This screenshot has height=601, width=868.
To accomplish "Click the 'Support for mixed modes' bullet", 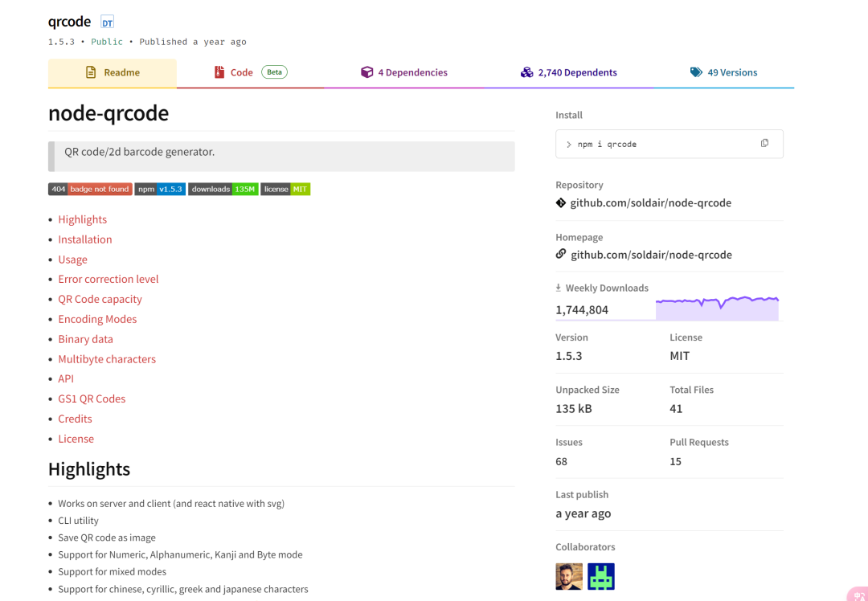I will pyautogui.click(x=112, y=571).
